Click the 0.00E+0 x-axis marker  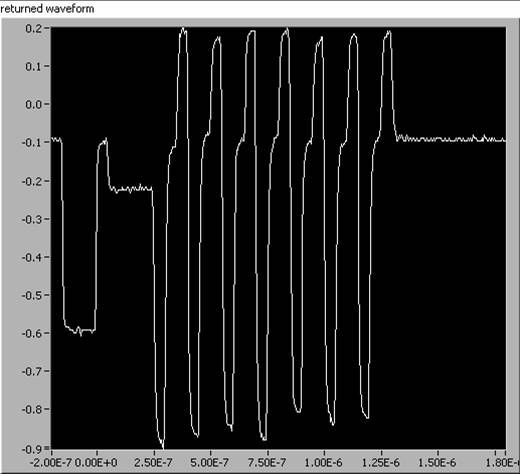coord(96,463)
